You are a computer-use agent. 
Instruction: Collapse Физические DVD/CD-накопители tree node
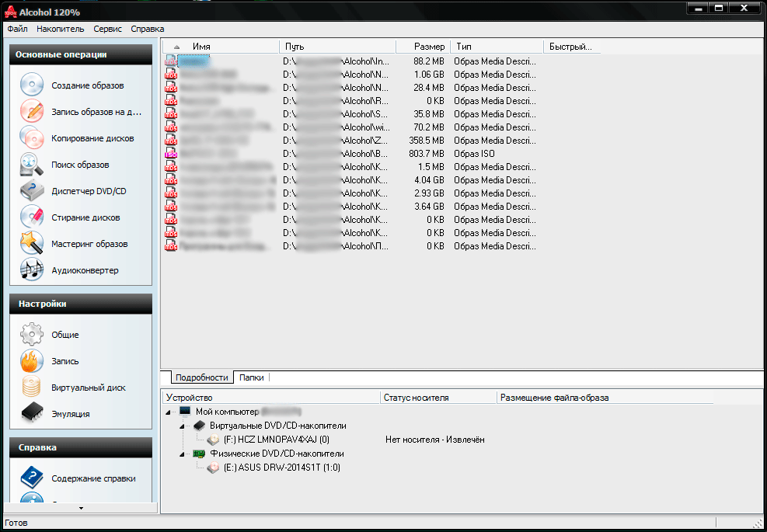(x=182, y=454)
